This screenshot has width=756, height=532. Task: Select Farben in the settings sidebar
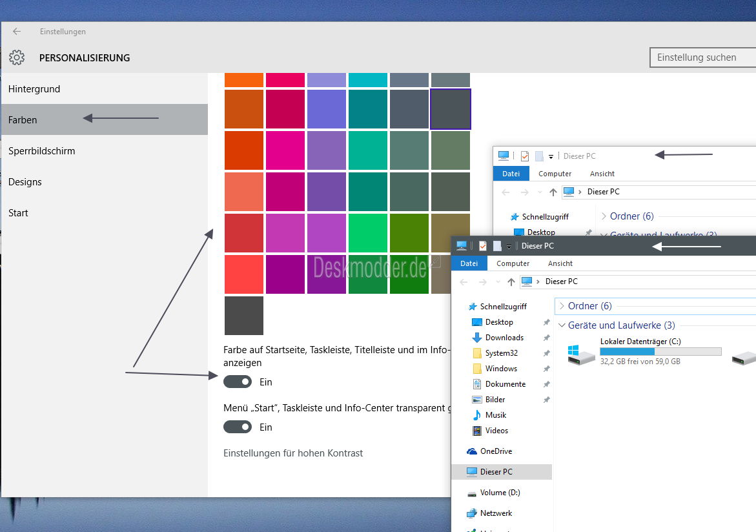click(x=105, y=119)
